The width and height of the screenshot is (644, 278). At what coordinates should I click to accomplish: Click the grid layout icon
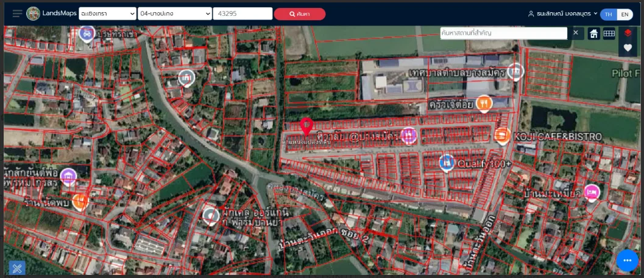pos(609,33)
